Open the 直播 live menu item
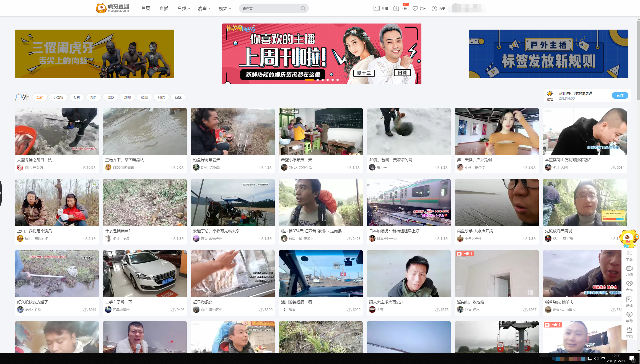The image size is (640, 364). (164, 9)
